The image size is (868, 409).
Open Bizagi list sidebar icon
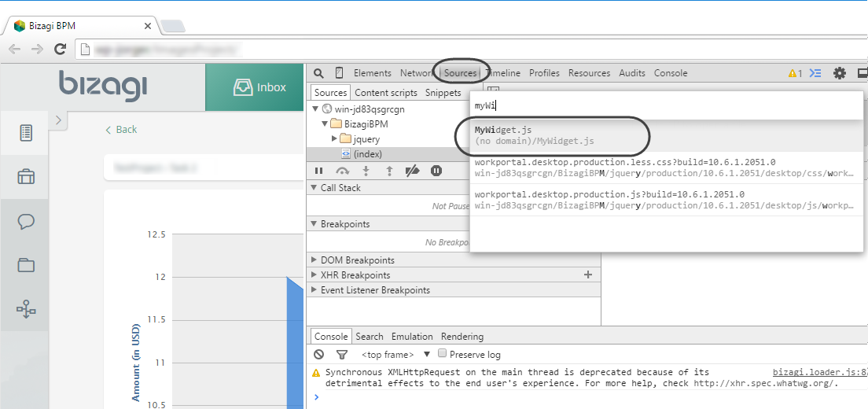coord(26,133)
